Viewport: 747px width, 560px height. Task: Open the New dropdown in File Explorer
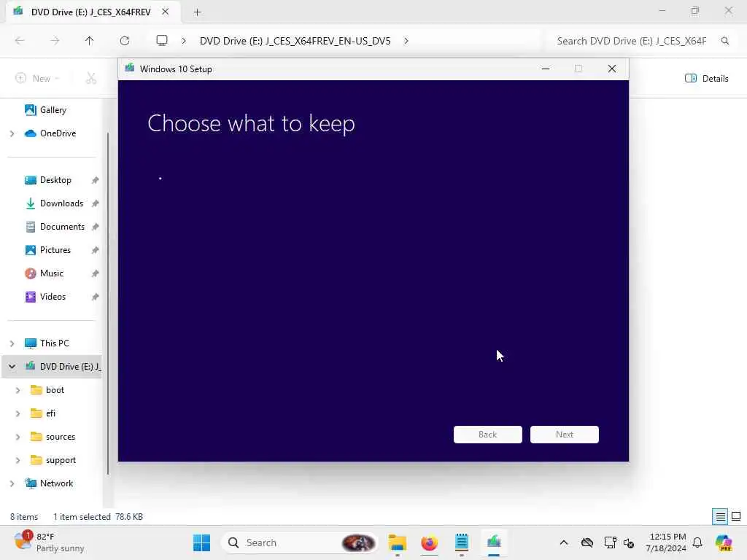click(x=37, y=79)
